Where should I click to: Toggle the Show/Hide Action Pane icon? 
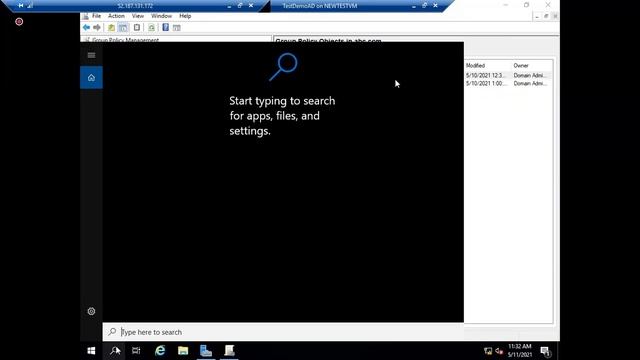(176, 27)
